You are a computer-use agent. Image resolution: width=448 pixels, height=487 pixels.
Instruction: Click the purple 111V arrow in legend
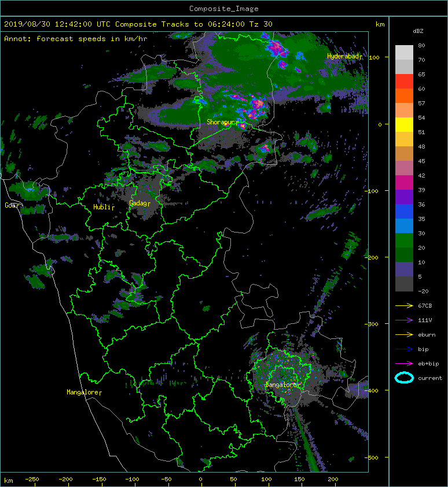(404, 320)
